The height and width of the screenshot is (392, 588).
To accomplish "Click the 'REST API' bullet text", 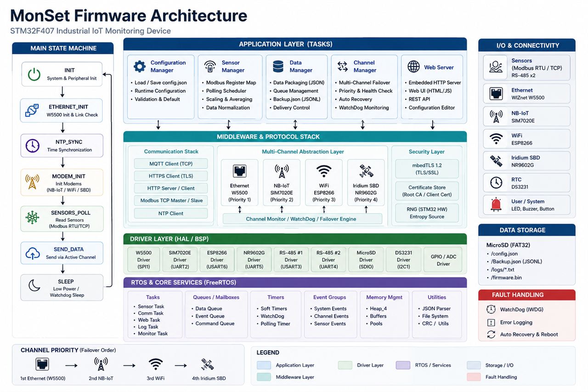I will (x=419, y=99).
